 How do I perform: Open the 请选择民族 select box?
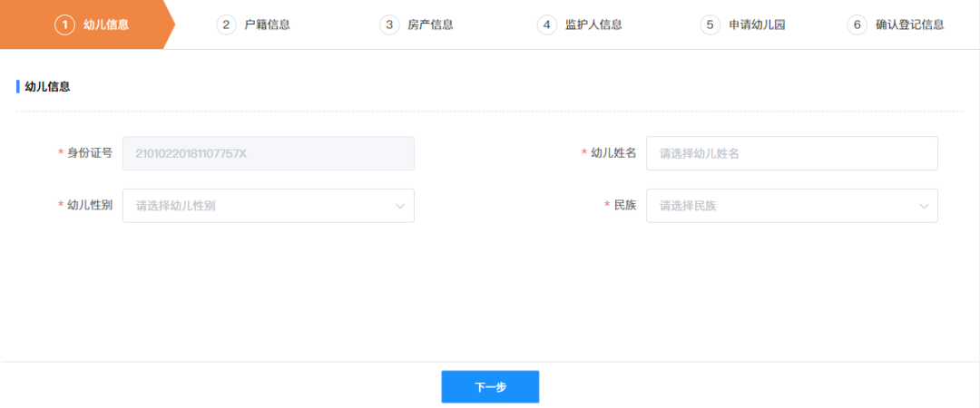pos(782,206)
